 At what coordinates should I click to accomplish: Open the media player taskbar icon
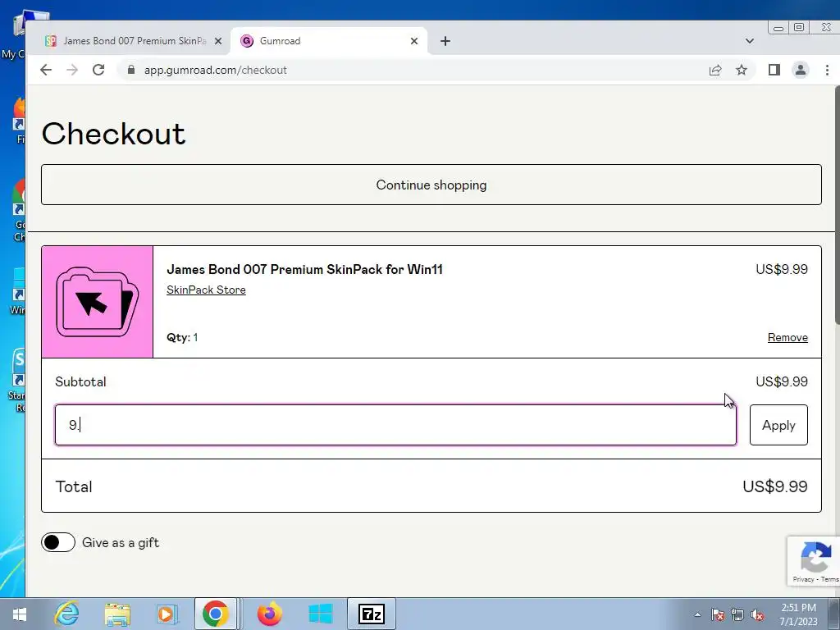(x=167, y=614)
